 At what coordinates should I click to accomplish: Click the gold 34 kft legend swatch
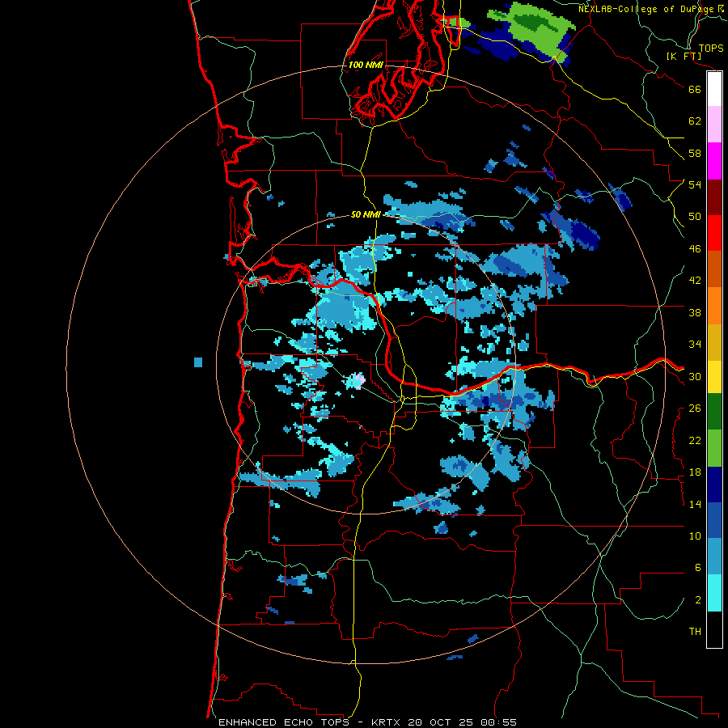tap(714, 341)
